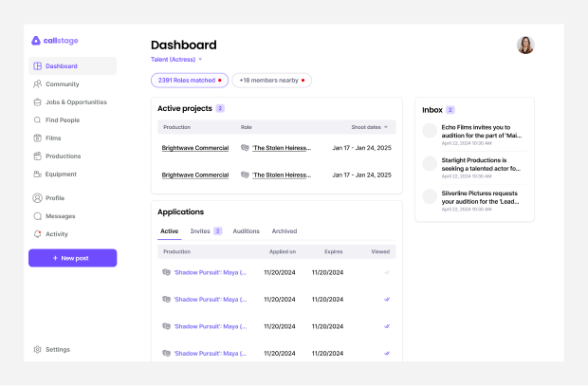Click the Settings gear icon

[x=38, y=350]
